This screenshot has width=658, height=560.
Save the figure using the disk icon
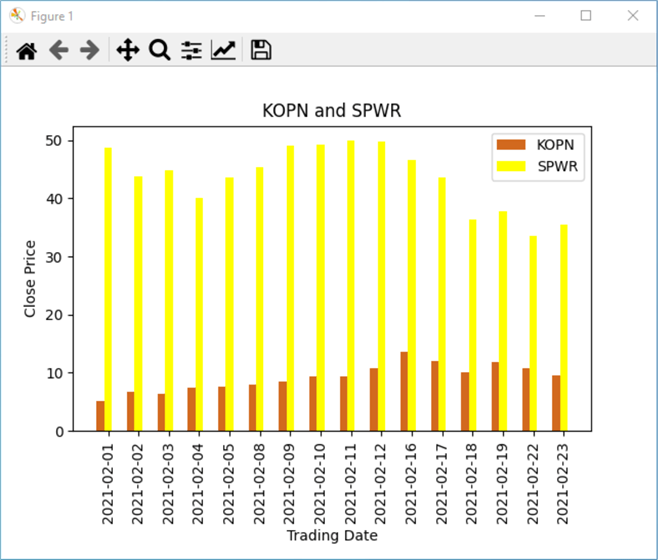261,50
